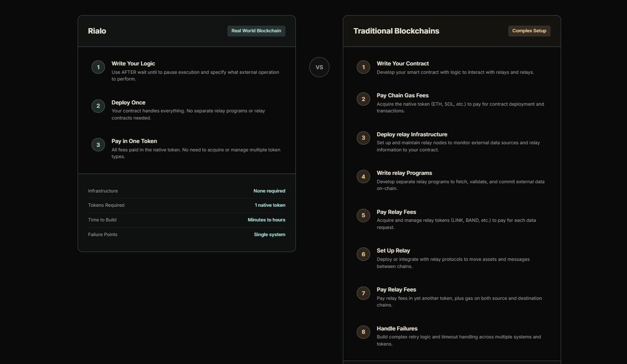
Task: Click the Rialo step 2 number circle
Action: tap(98, 106)
